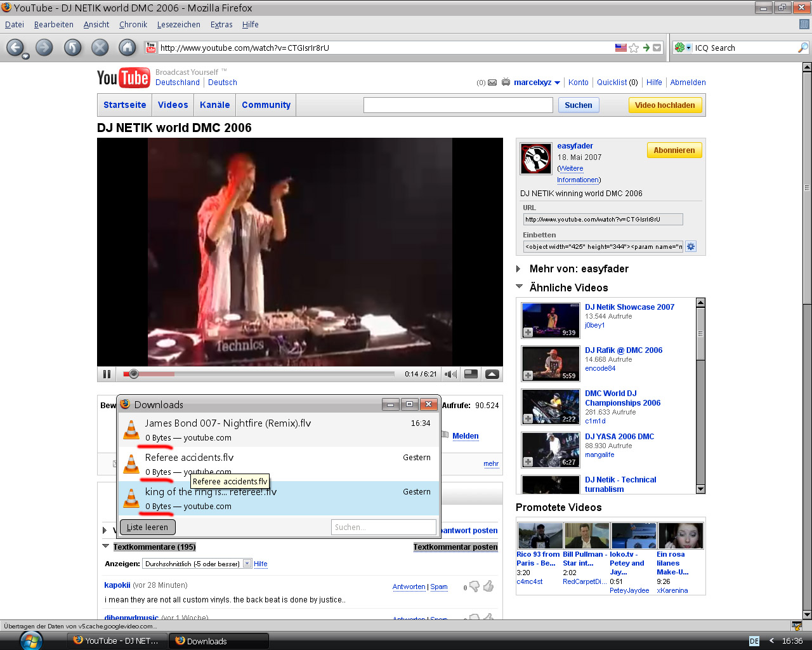Click the YouTube search input field

point(458,105)
